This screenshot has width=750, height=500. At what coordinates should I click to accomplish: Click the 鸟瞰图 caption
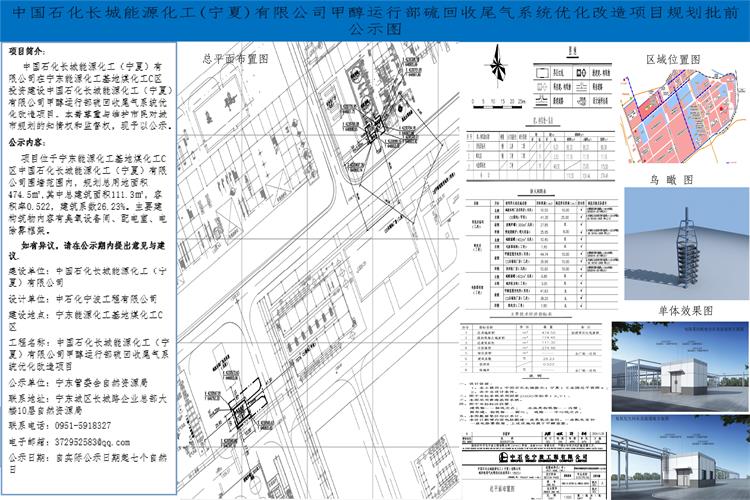(672, 180)
